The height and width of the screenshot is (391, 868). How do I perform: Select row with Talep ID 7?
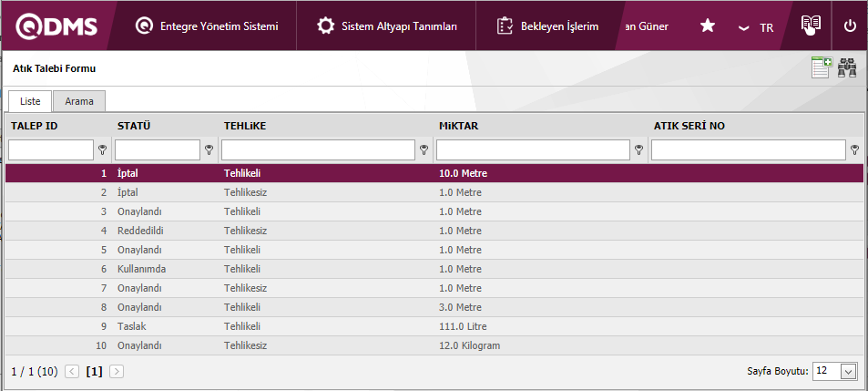tap(434, 288)
